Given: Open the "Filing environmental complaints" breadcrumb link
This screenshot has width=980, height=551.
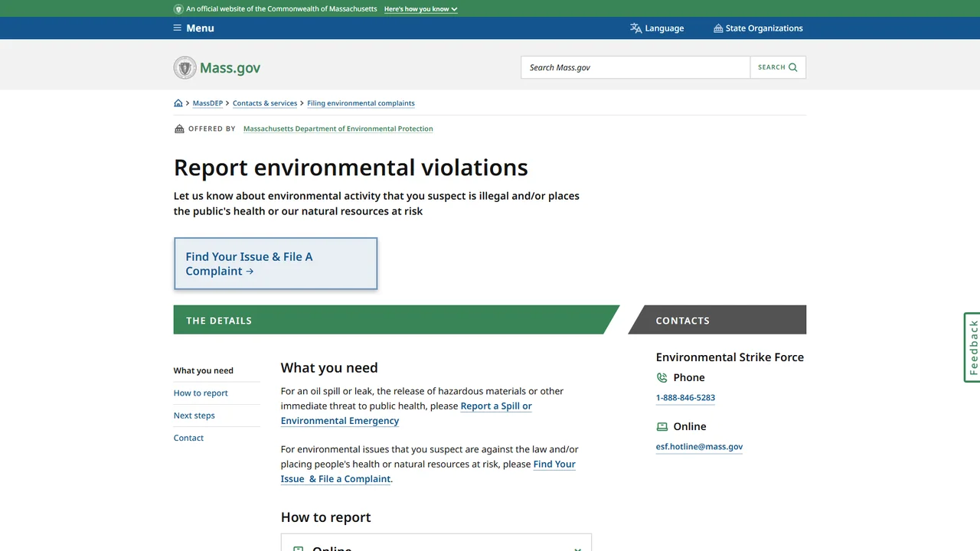Looking at the screenshot, I should [361, 103].
